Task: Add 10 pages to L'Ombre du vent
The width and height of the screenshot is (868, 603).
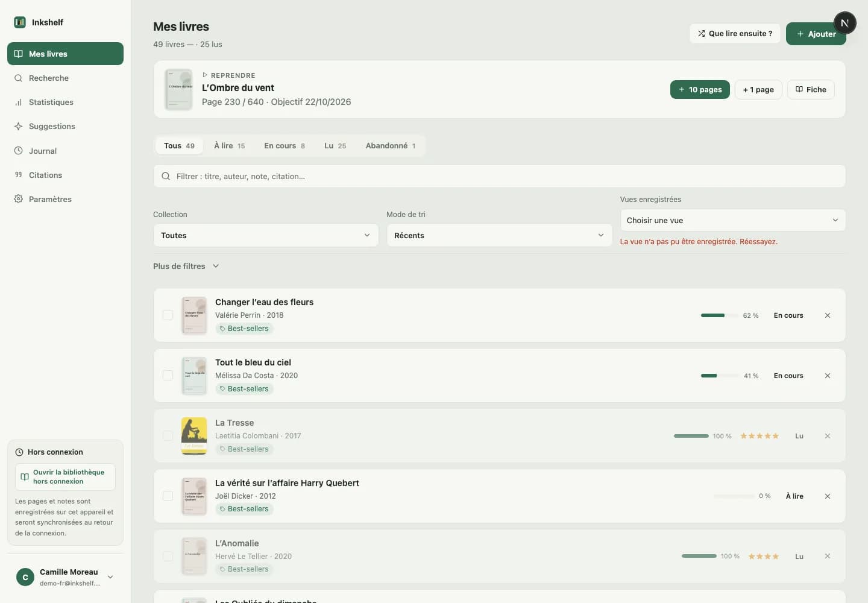Action: click(x=700, y=89)
